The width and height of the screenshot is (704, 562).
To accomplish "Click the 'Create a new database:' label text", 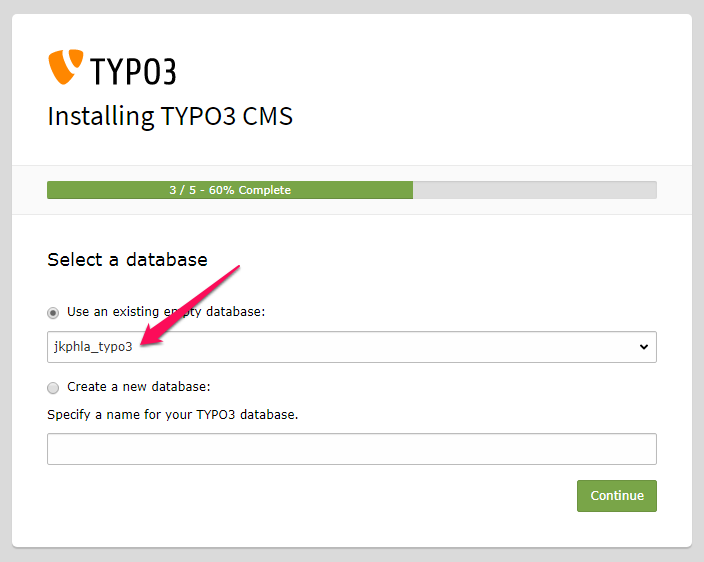I will [x=139, y=387].
